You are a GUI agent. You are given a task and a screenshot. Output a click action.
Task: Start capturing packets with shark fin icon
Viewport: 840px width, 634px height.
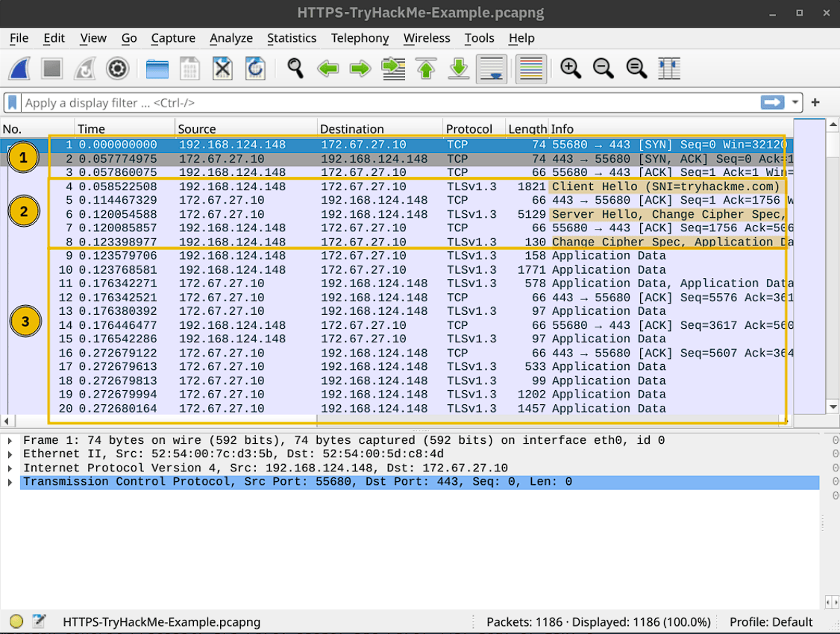pos(19,69)
